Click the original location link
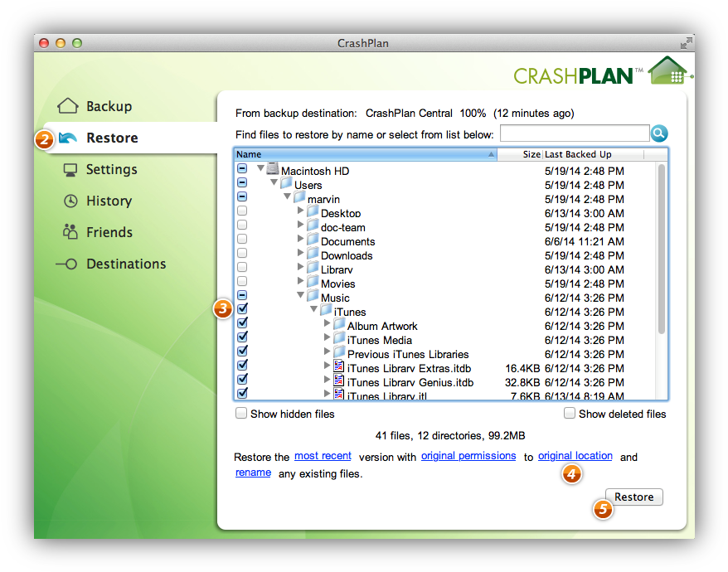 tap(575, 455)
